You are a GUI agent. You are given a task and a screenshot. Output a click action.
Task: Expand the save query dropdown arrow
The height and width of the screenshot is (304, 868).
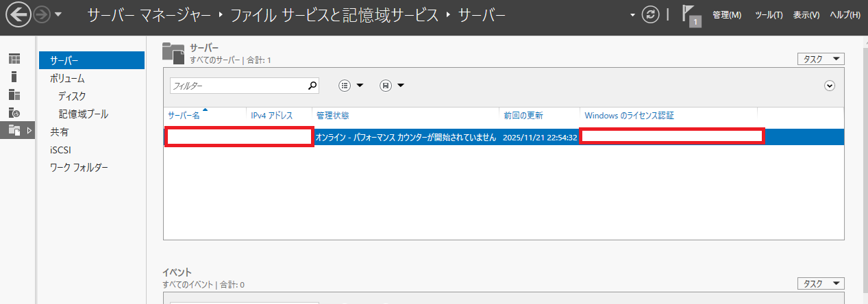tap(401, 86)
